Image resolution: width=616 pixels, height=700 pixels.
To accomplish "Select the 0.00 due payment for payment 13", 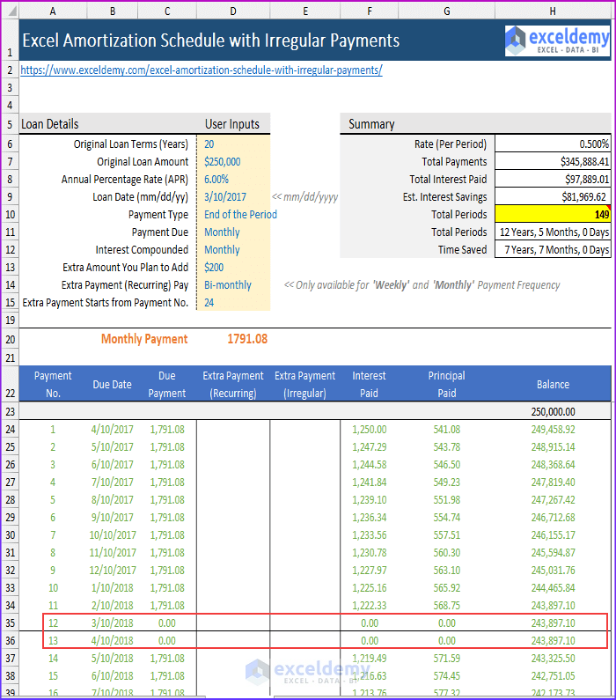I will [167, 641].
